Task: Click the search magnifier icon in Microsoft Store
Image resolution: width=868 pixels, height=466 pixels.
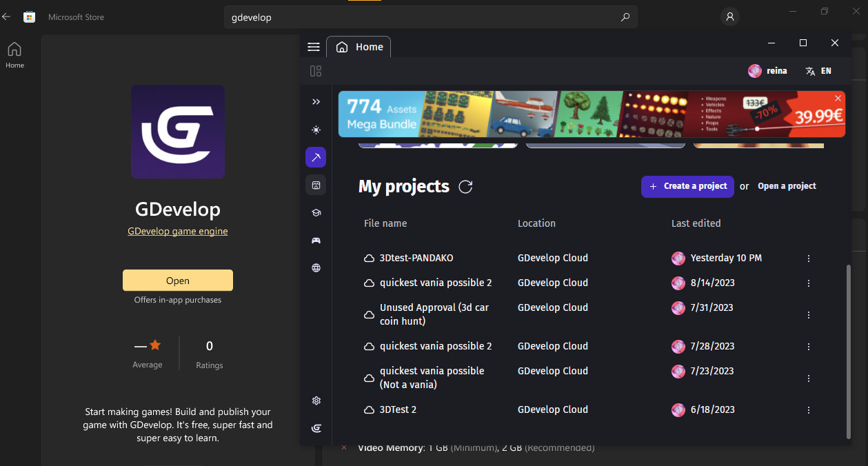Action: [x=625, y=17]
